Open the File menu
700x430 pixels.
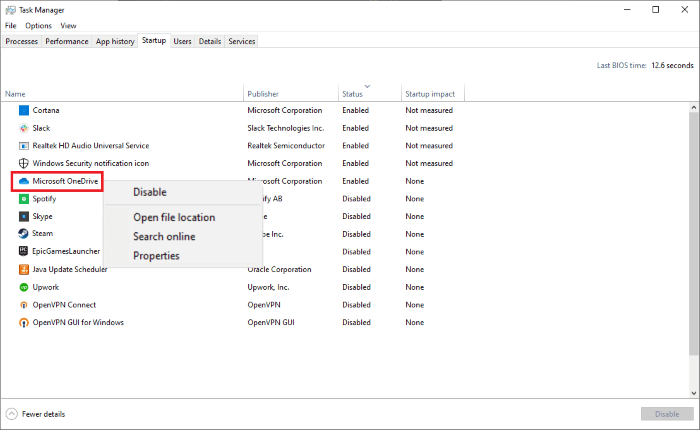point(11,25)
